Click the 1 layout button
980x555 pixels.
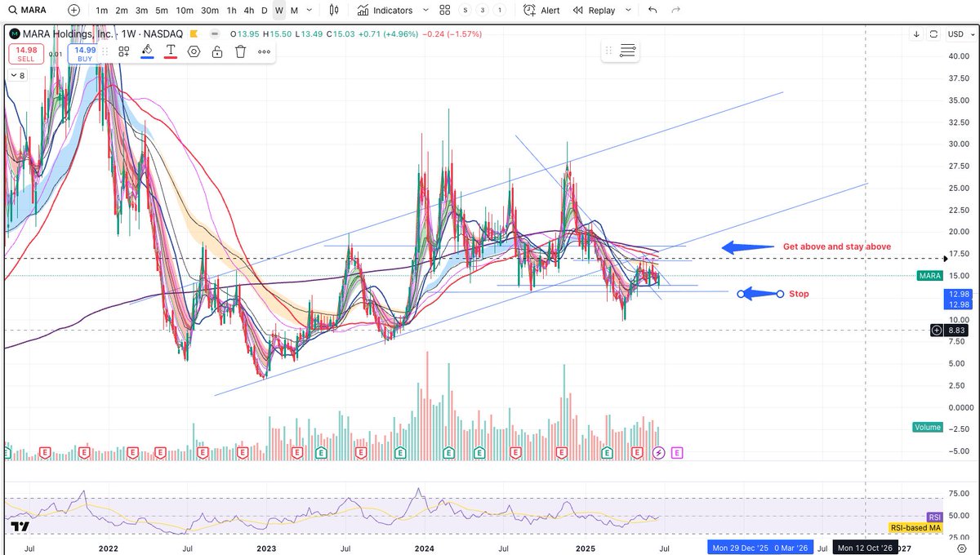coord(500,11)
